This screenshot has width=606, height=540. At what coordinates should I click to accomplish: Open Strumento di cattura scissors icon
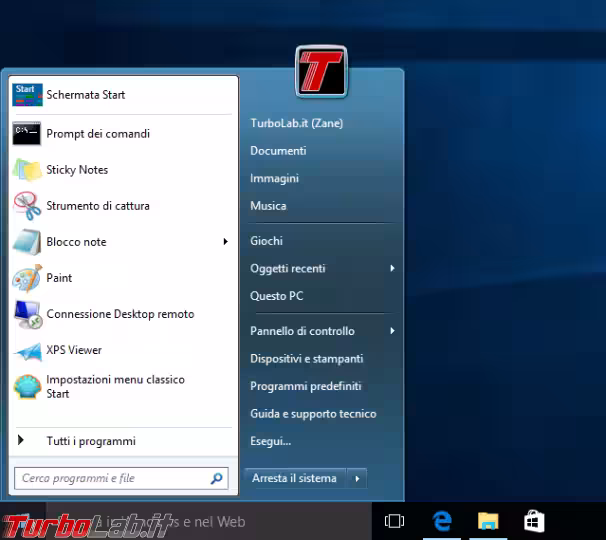[27, 206]
